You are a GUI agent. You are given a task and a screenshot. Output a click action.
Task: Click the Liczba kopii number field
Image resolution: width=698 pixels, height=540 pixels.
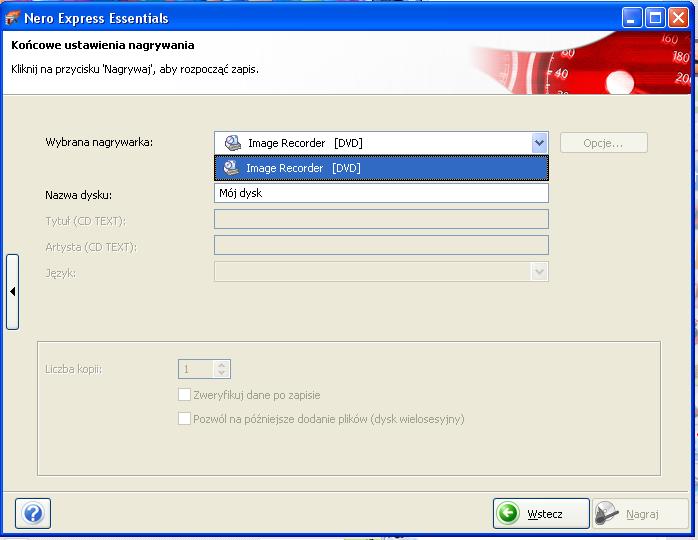click(196, 369)
